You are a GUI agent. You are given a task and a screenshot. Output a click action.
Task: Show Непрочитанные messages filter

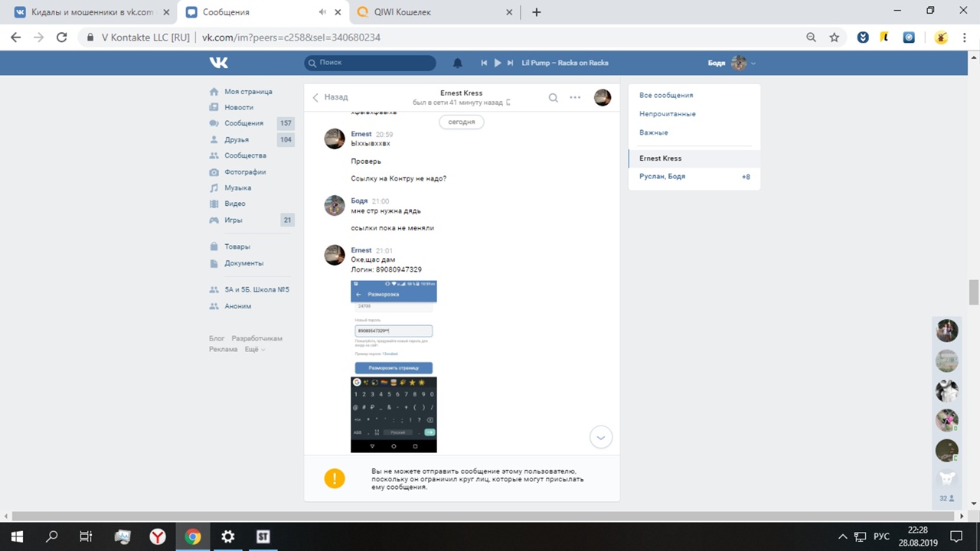pos(668,114)
